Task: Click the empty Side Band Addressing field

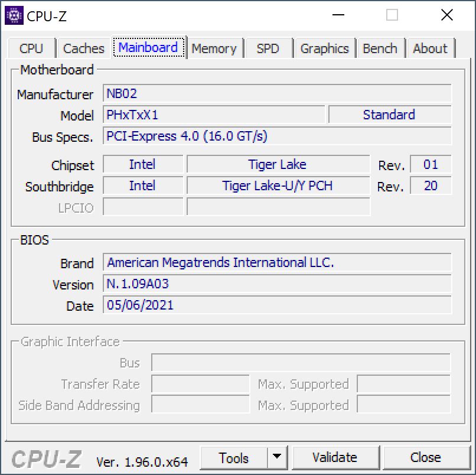Action: click(x=200, y=404)
